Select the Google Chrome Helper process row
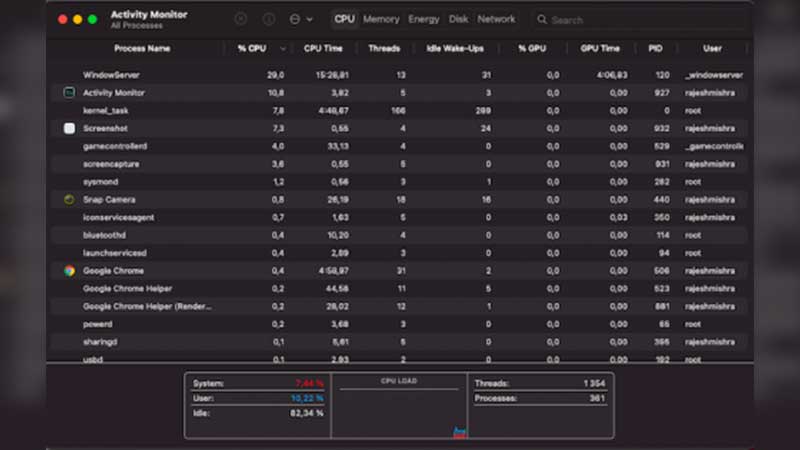Viewport: 800px width, 450px height. click(400, 289)
